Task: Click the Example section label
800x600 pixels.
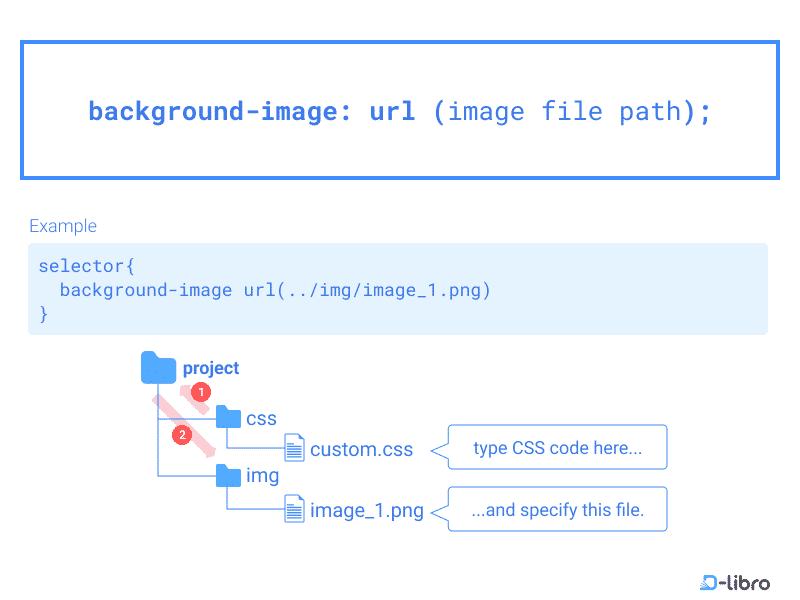Action: [x=63, y=226]
